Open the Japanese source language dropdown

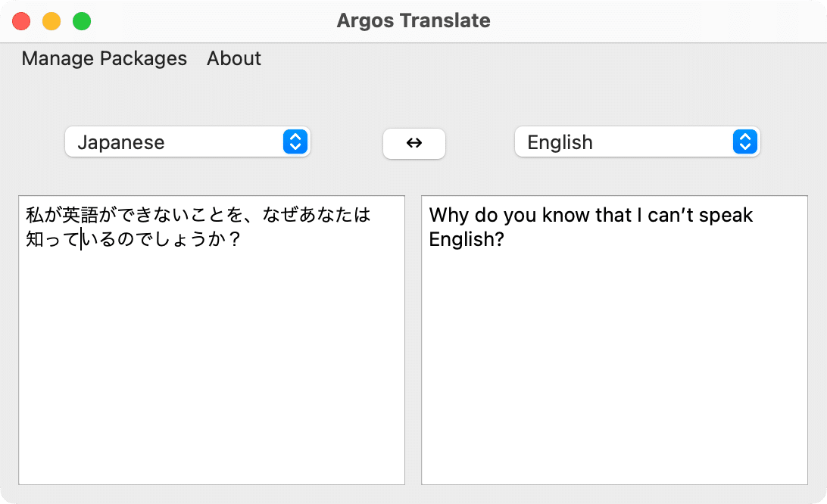point(187,142)
